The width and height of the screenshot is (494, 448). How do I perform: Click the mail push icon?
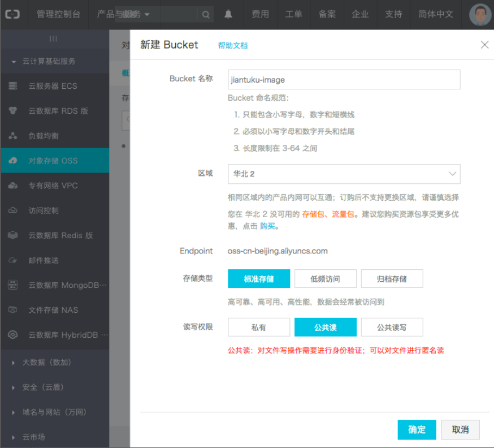point(12,260)
